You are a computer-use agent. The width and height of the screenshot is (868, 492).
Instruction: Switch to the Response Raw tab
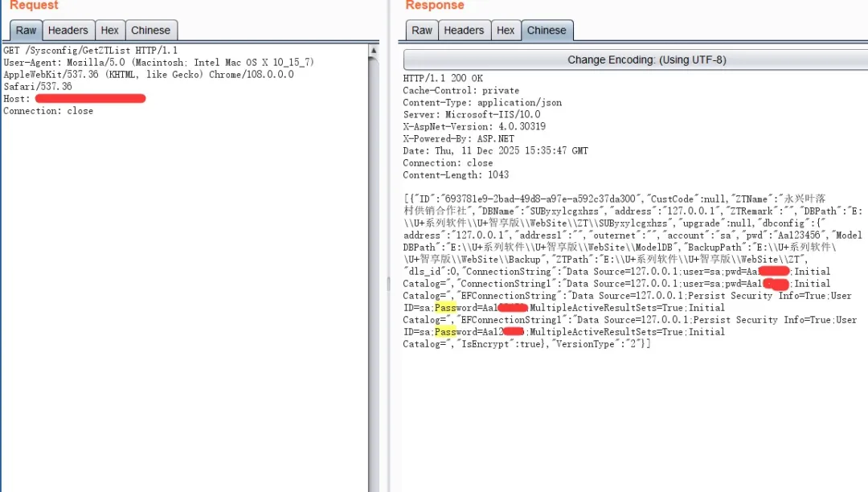(x=422, y=31)
